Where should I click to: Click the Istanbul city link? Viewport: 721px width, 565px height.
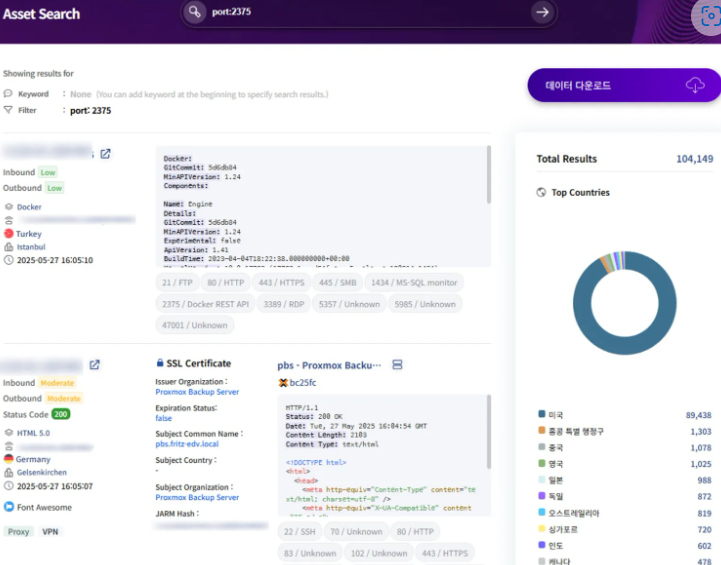[x=31, y=247]
